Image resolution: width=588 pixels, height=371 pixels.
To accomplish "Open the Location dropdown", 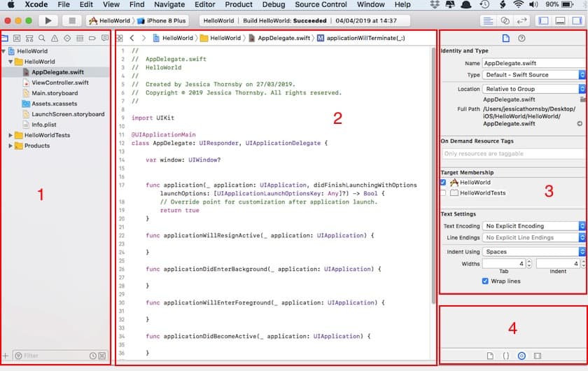I will 533,89.
